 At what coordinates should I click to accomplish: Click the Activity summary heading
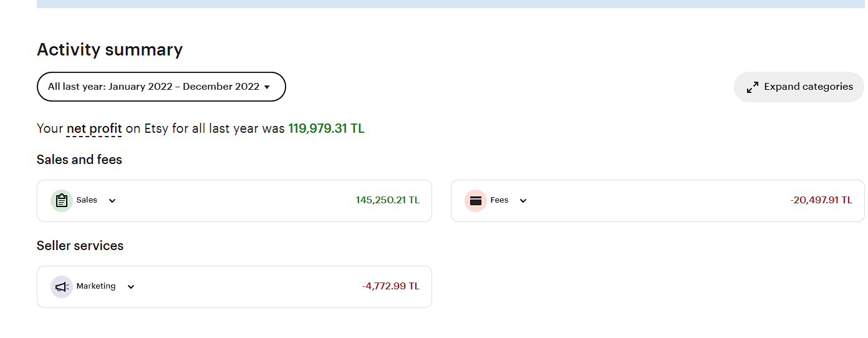[110, 50]
